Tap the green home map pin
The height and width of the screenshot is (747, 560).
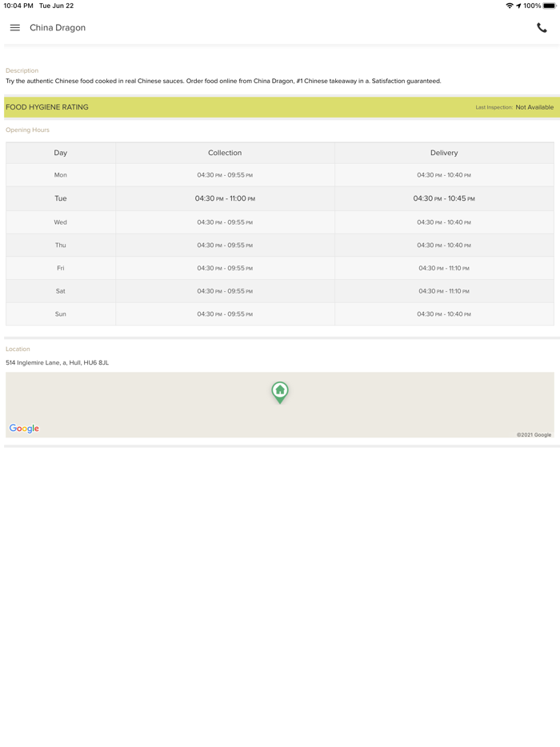[x=280, y=393]
